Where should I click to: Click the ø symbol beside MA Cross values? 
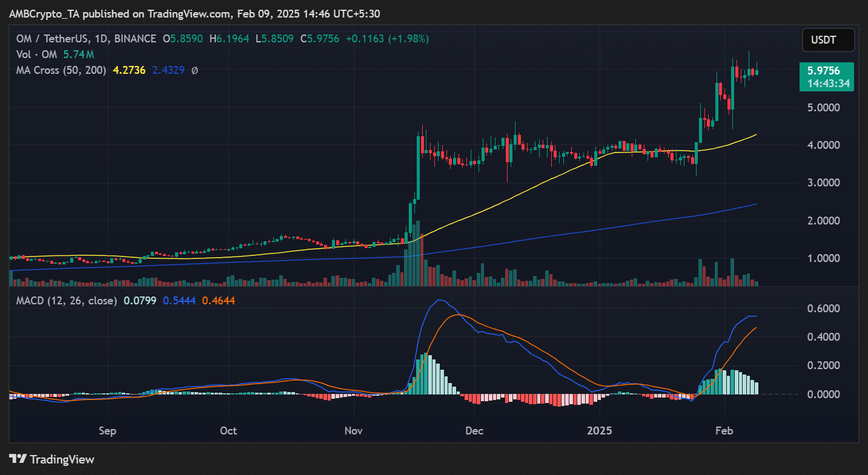(x=194, y=70)
